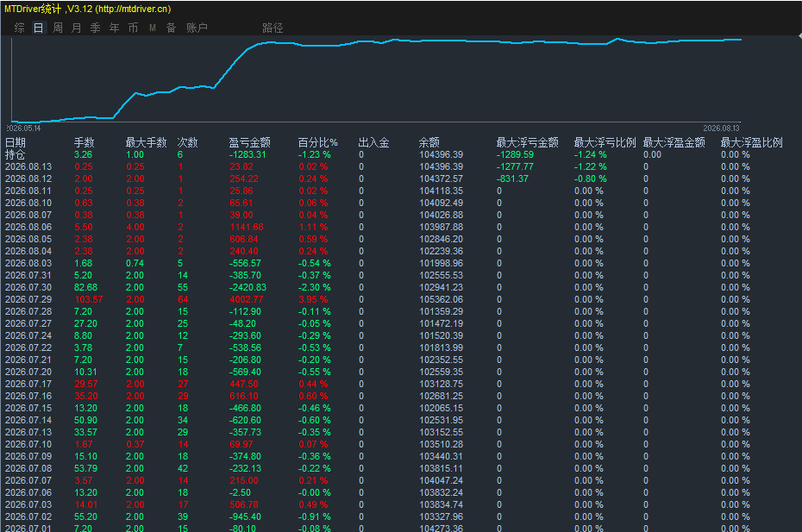Select the 年 yearly tab
The width and height of the screenshot is (802, 532).
pyautogui.click(x=114, y=28)
